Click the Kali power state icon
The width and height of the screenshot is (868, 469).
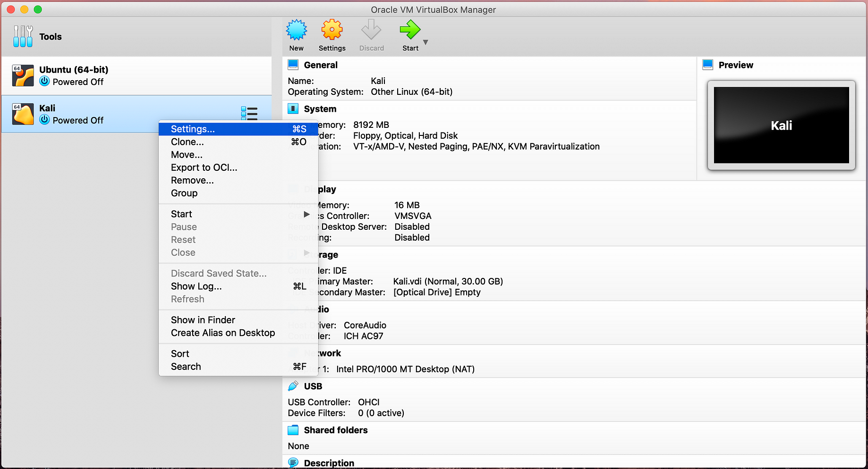pyautogui.click(x=44, y=120)
